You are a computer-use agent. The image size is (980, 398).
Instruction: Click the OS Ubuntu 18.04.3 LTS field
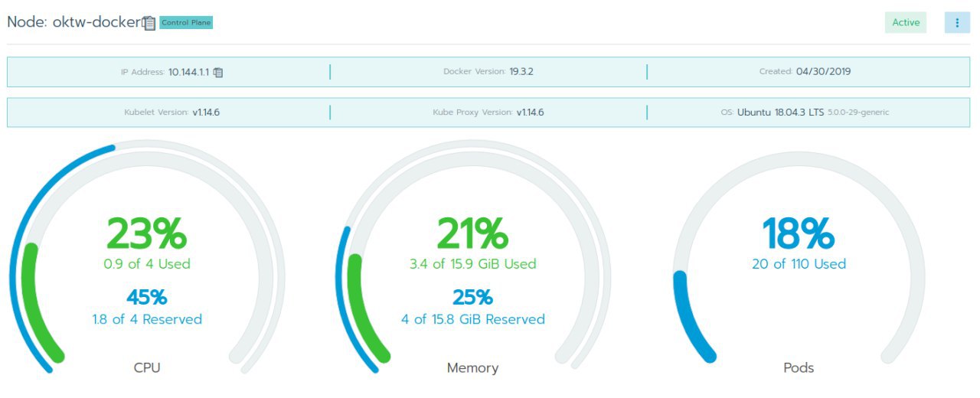805,112
